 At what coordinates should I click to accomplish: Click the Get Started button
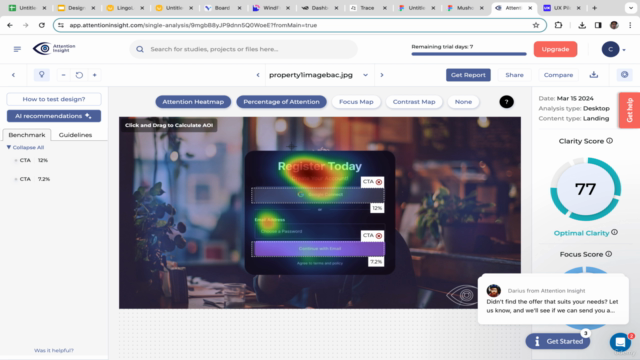pyautogui.click(x=558, y=341)
